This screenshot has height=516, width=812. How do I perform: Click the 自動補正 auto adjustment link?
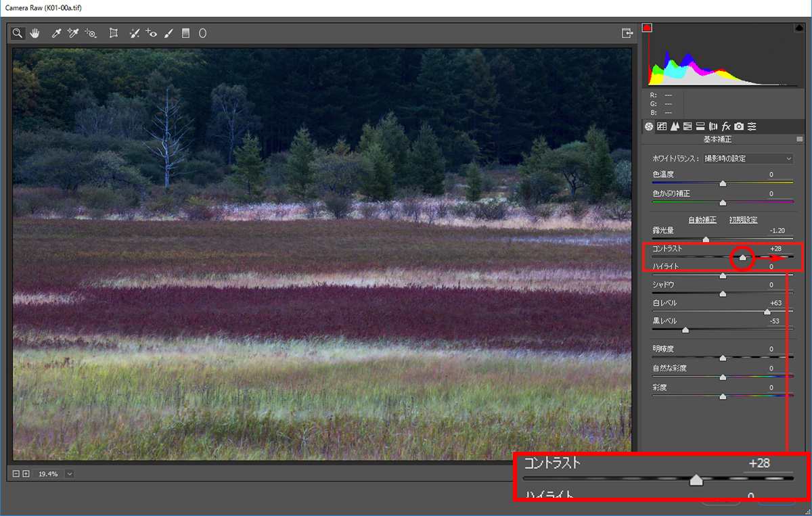[x=702, y=220]
